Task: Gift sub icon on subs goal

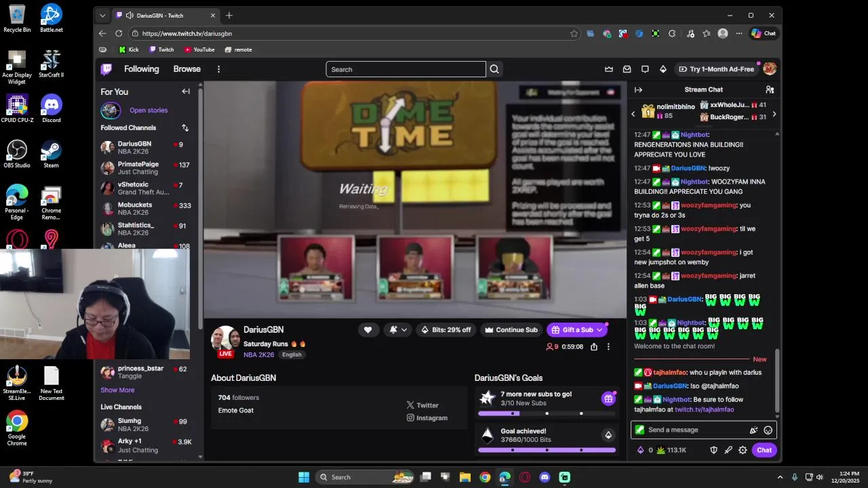Action: click(608, 399)
